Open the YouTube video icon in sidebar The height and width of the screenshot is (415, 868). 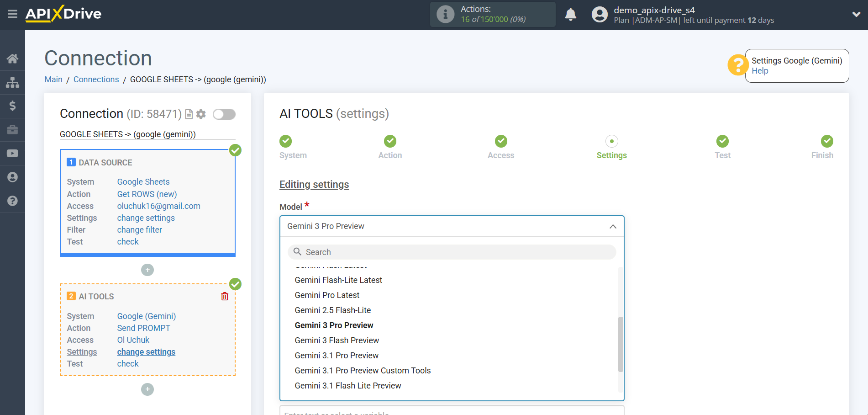coord(12,154)
